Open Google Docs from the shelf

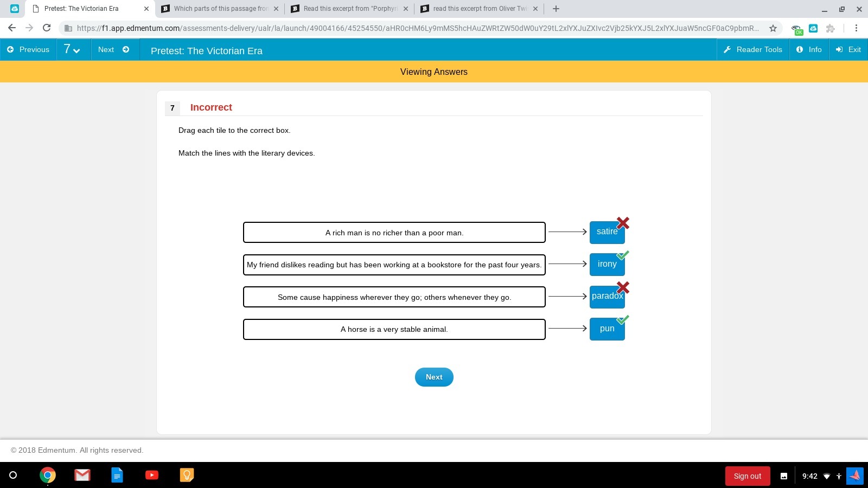[x=117, y=476]
